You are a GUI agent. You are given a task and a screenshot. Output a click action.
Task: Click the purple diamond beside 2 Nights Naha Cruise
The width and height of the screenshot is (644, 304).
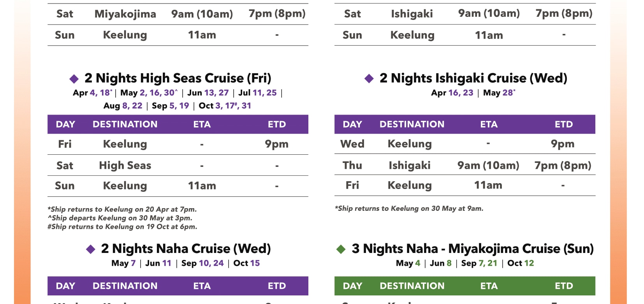click(91, 249)
